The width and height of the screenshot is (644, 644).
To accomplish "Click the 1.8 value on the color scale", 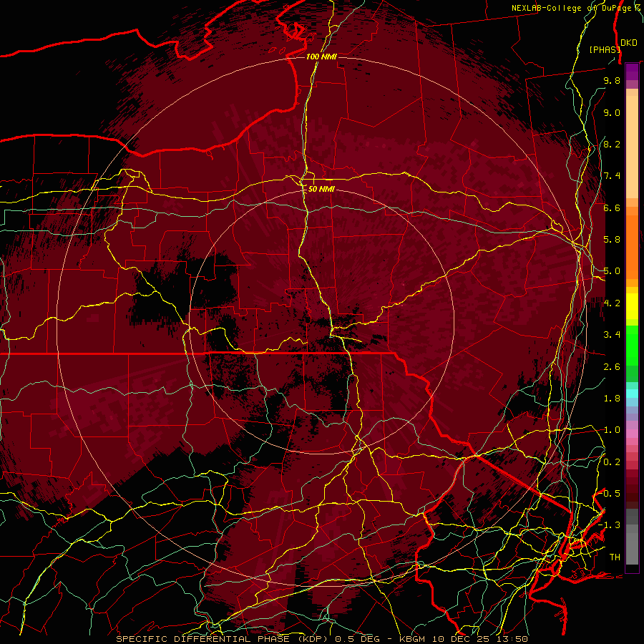I will [612, 399].
